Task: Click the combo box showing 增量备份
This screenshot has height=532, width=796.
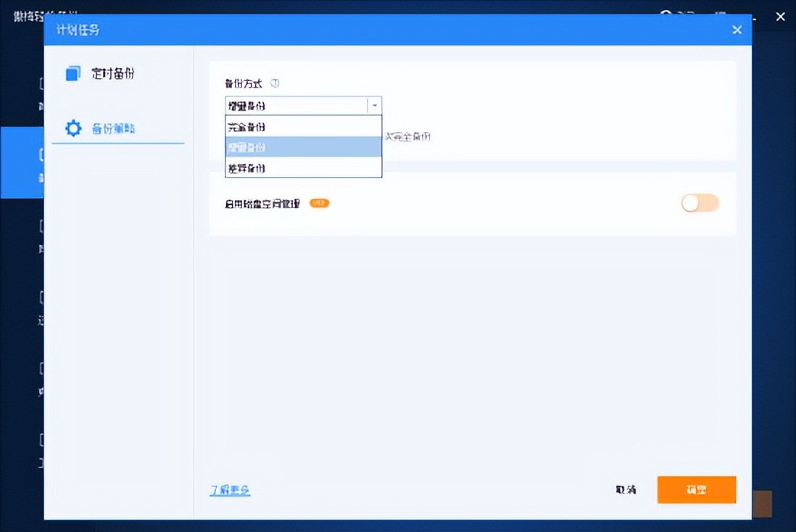Action: [297, 105]
